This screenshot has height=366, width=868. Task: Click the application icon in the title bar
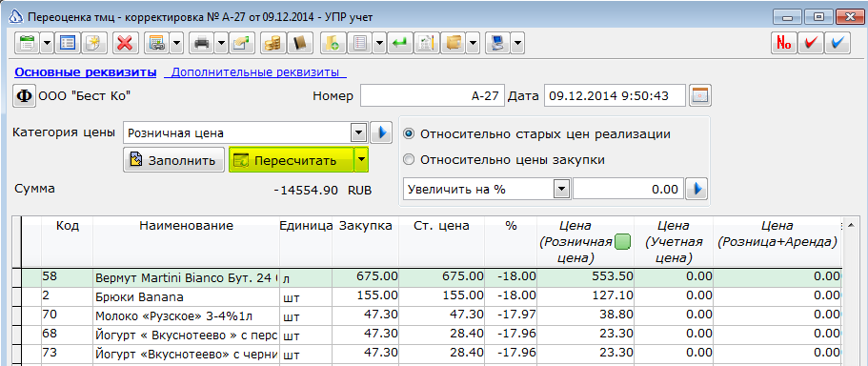(x=17, y=16)
